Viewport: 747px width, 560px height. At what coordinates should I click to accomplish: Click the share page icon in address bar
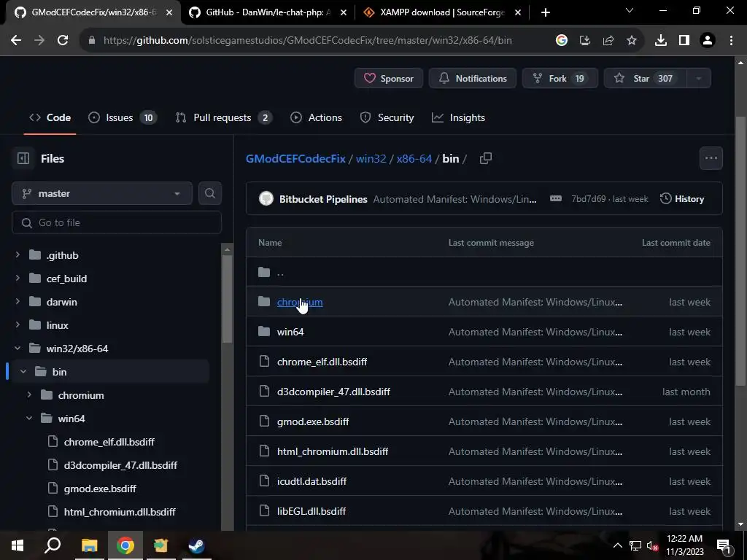[x=608, y=41]
